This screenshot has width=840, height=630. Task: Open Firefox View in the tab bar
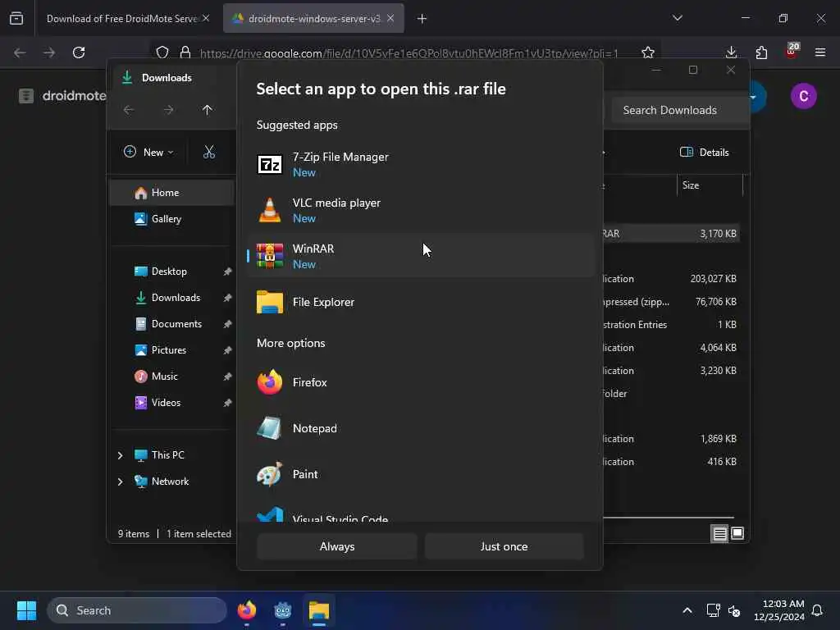16,19
